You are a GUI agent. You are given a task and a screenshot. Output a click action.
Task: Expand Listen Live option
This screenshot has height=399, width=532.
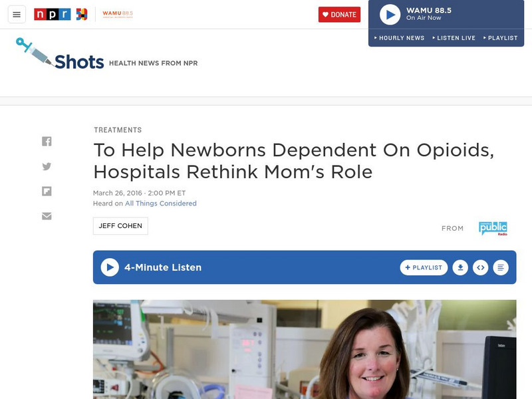(x=454, y=38)
